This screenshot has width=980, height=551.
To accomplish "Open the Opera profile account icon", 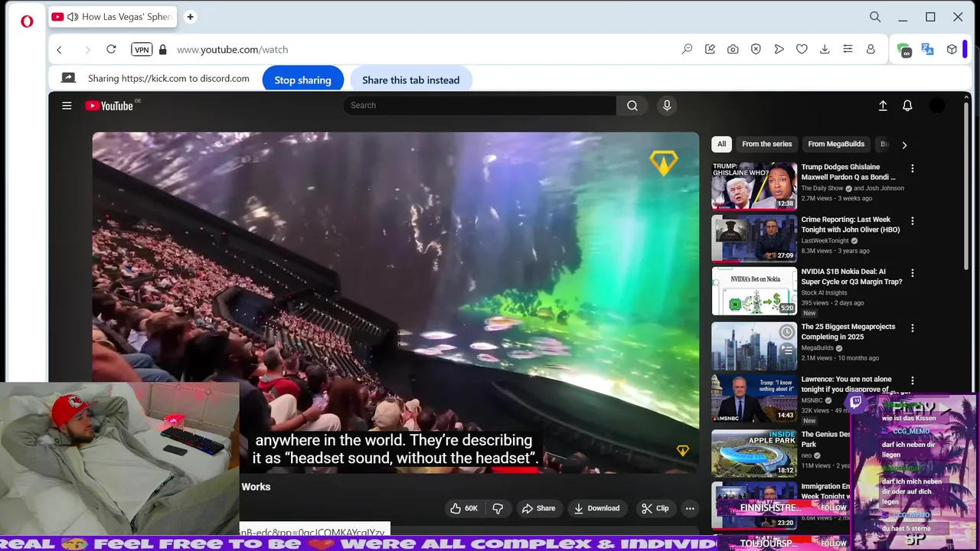I will [x=871, y=49].
